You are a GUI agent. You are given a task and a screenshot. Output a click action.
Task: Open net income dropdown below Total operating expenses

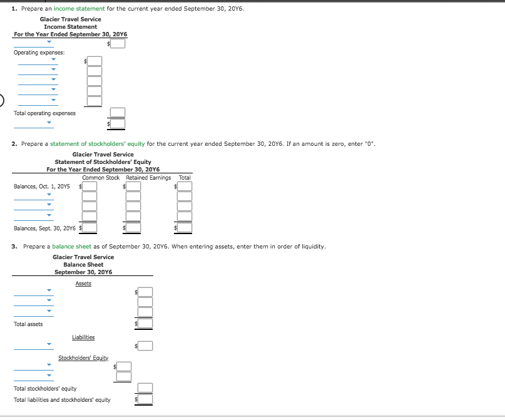point(34,124)
